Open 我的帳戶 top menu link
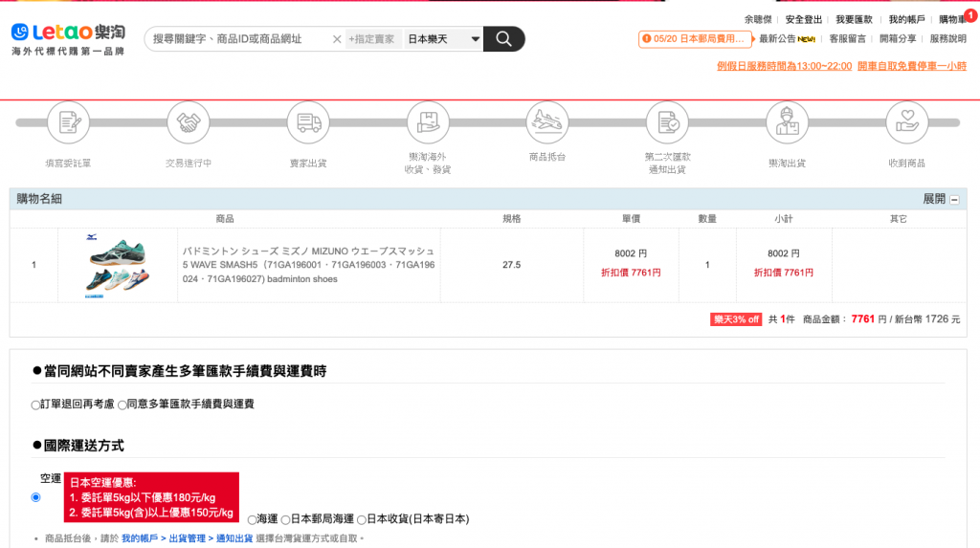This screenshot has width=980, height=548. point(906,19)
